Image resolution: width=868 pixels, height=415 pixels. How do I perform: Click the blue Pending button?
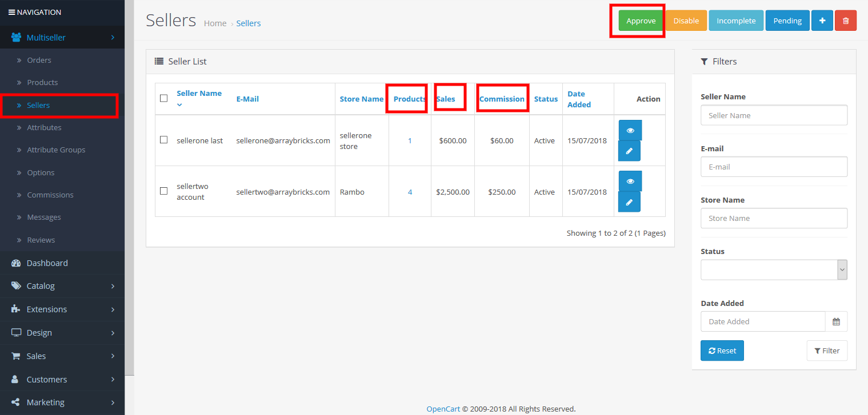pyautogui.click(x=787, y=21)
